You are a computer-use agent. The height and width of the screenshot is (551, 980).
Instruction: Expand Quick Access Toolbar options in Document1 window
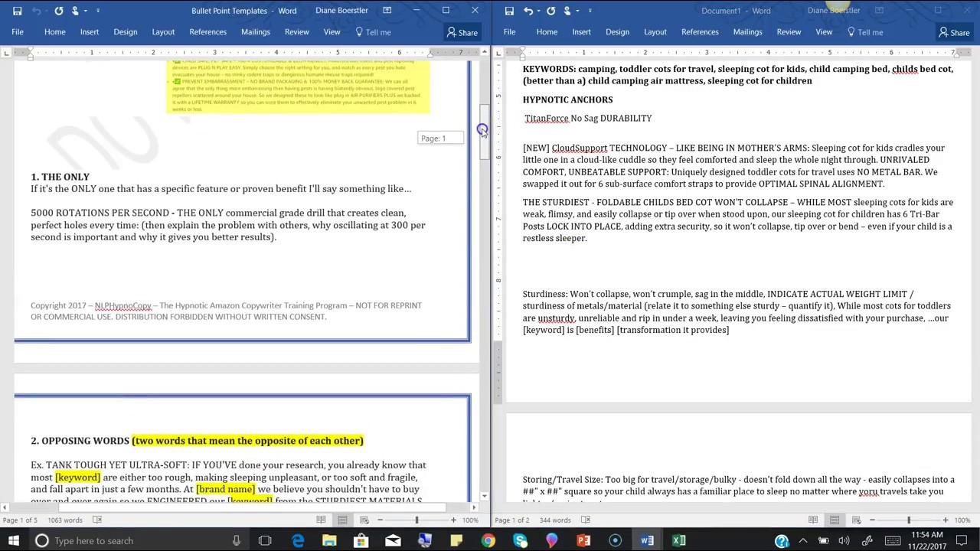[x=590, y=11]
